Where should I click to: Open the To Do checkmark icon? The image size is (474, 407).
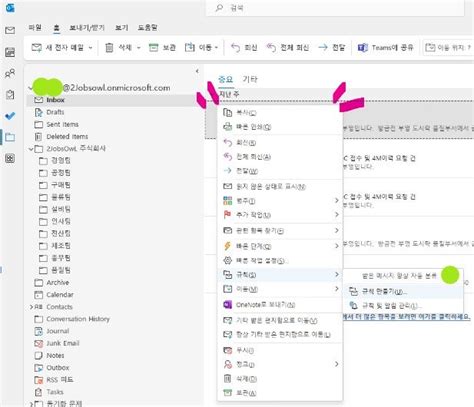click(10, 116)
